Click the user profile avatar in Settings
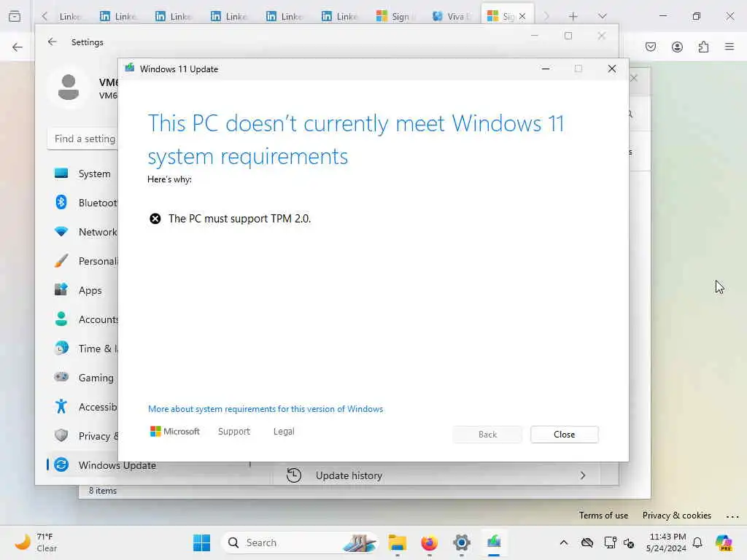Image resolution: width=747 pixels, height=560 pixels. pos(69,87)
